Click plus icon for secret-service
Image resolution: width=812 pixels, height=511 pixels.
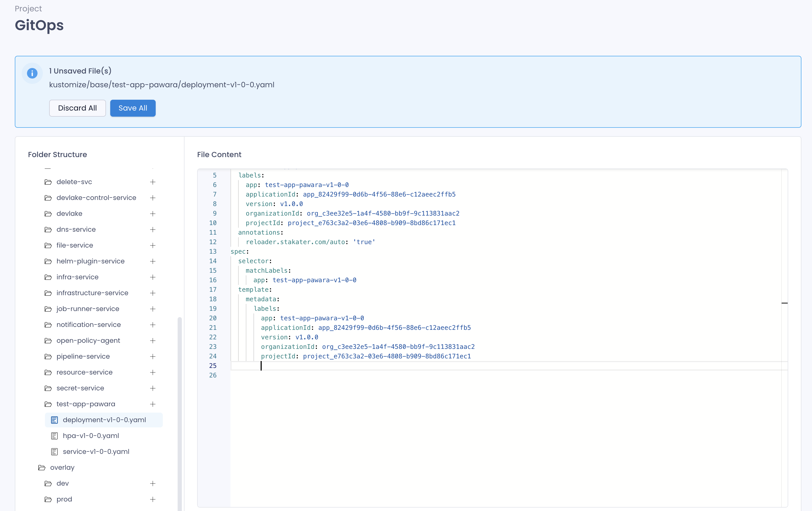coord(153,388)
